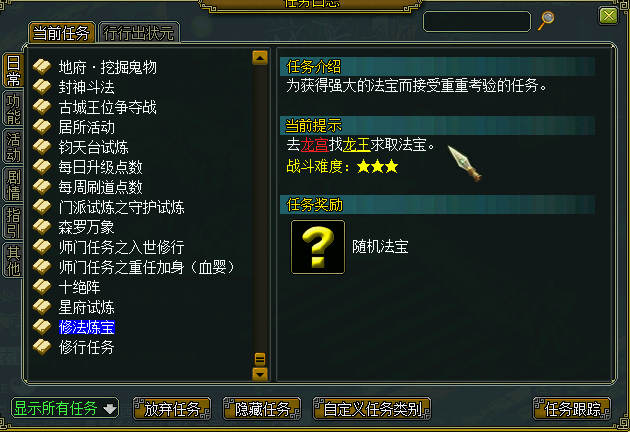The height and width of the screenshot is (432, 630).
Task: Click the 自定义任务类别 button
Action: [x=372, y=409]
